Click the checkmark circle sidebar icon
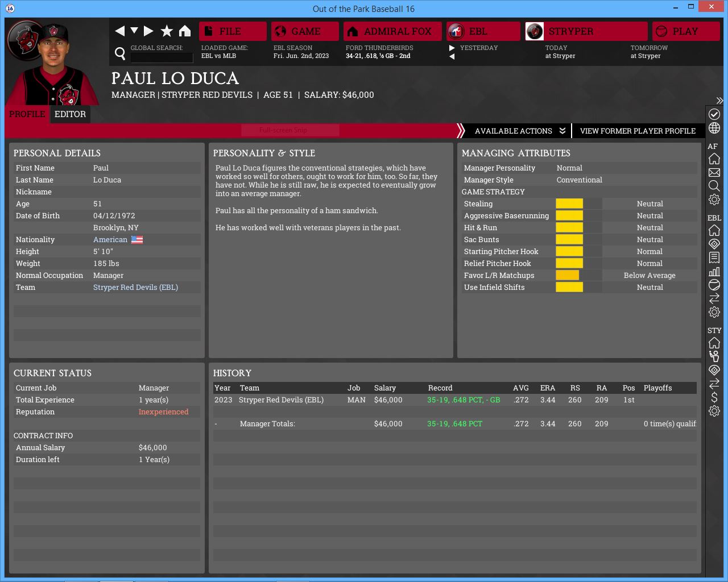This screenshot has height=582, width=728. tap(714, 114)
